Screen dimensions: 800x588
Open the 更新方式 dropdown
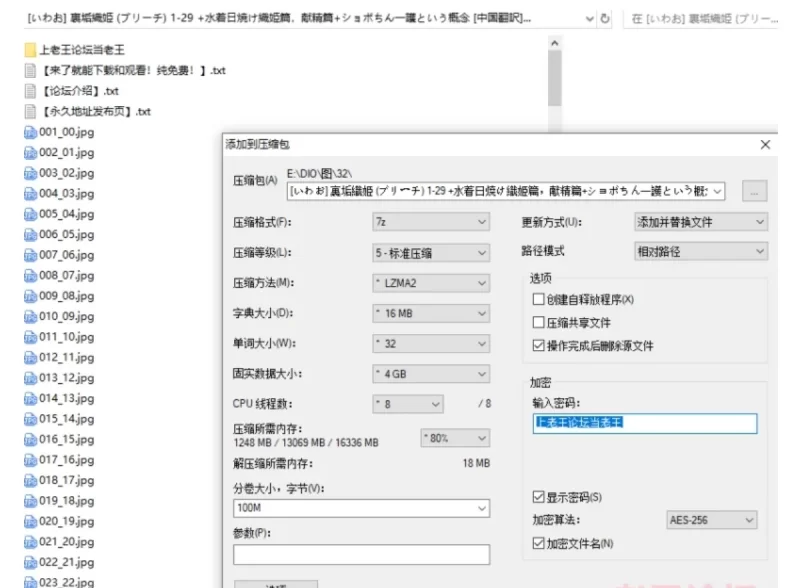701,222
